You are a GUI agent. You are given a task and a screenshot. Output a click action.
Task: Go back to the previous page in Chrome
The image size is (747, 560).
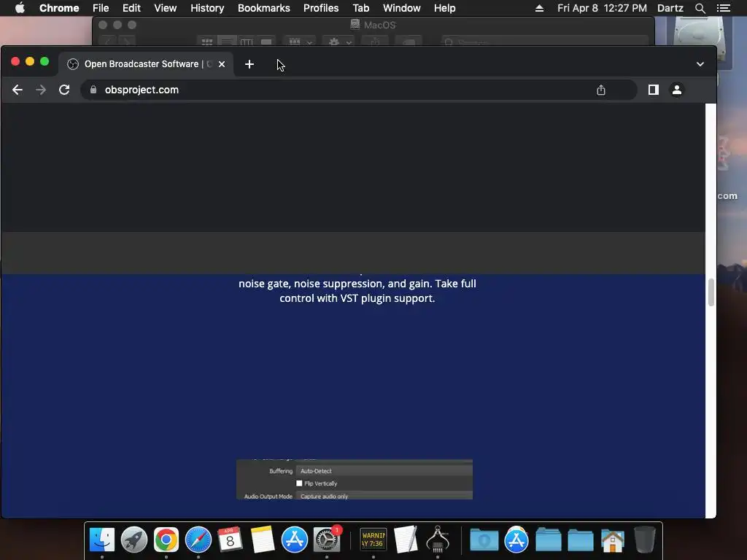click(x=18, y=90)
